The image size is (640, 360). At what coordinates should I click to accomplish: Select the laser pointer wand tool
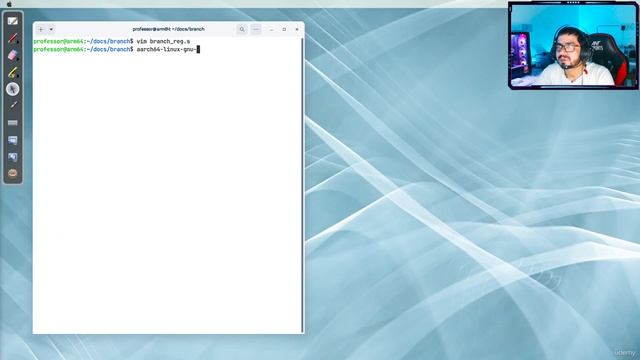pos(13,105)
